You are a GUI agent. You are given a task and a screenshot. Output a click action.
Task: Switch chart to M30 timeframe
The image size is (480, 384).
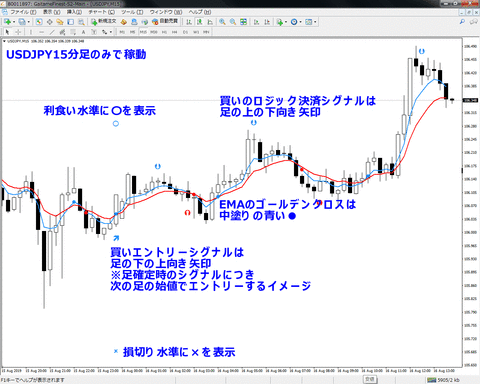(154, 32)
